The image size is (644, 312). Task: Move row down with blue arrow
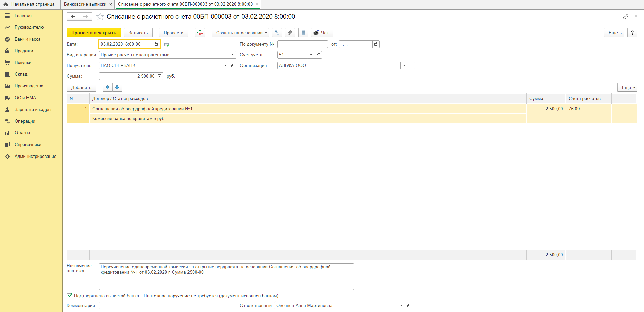coord(117,87)
